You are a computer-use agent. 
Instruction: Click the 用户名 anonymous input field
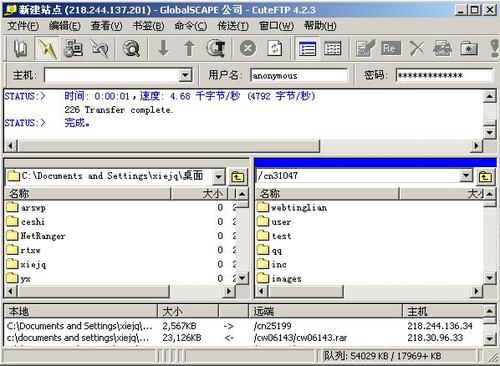point(299,75)
